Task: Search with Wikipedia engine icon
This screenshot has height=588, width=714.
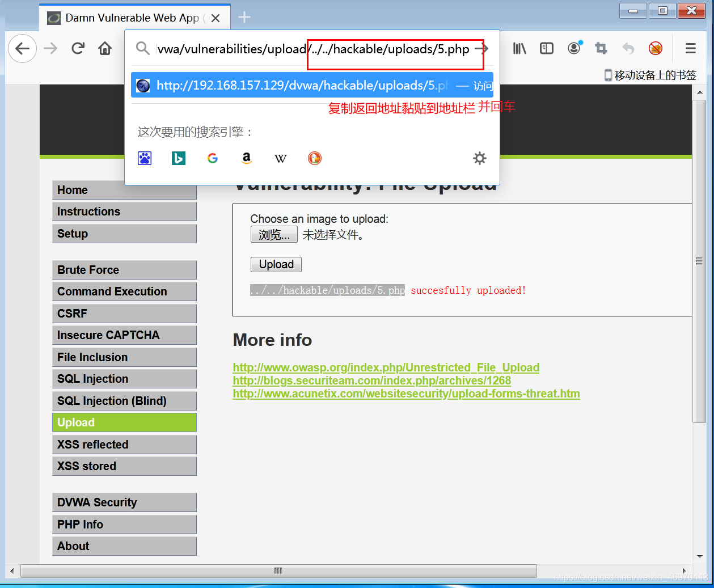Action: pyautogui.click(x=281, y=158)
